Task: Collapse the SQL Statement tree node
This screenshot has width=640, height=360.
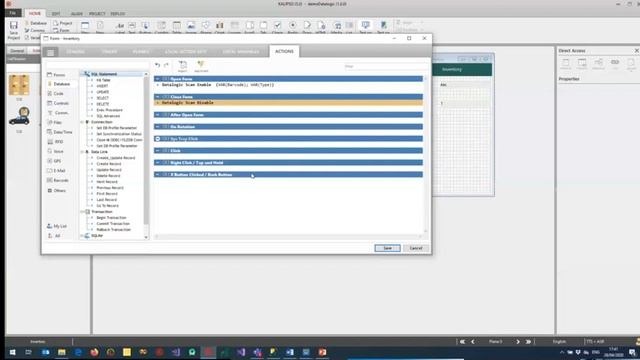Action: (x=82, y=74)
